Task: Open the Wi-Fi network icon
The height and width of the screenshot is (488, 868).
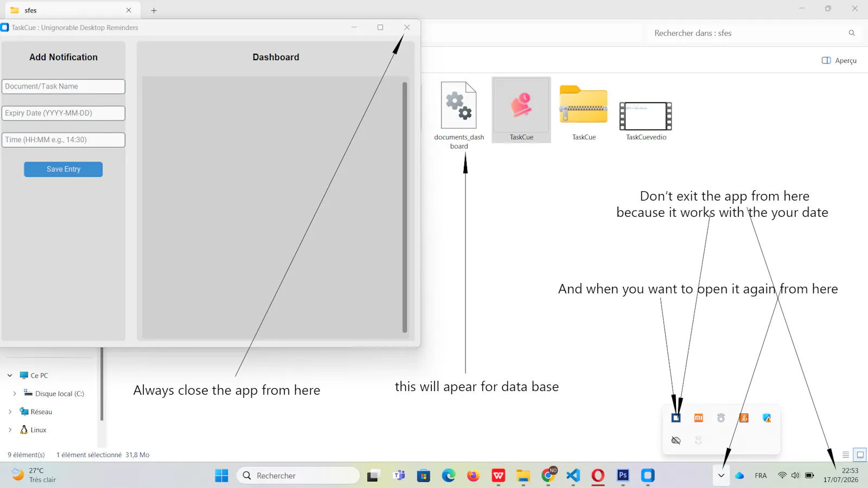Action: coord(782,476)
